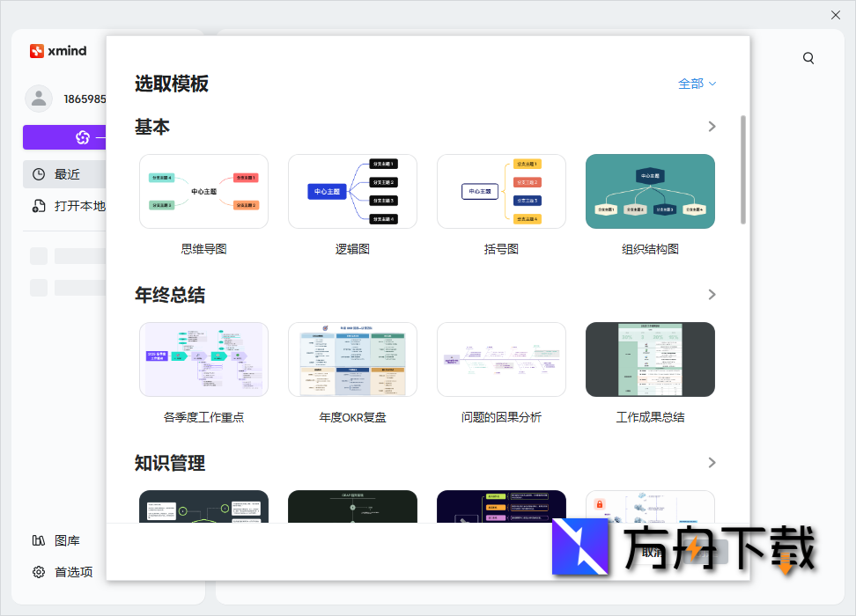The height and width of the screenshot is (616, 856).
Task: Open search with the magnifier icon
Action: coord(808,57)
